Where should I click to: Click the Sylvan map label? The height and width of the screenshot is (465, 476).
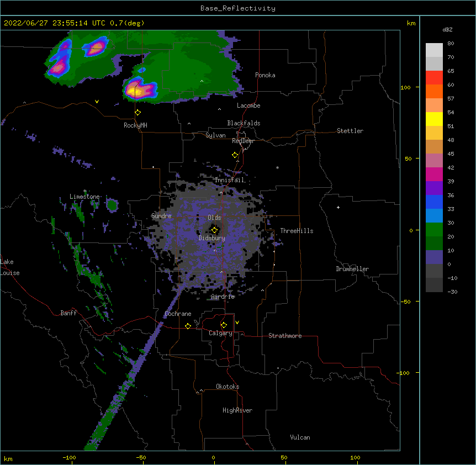pos(215,135)
